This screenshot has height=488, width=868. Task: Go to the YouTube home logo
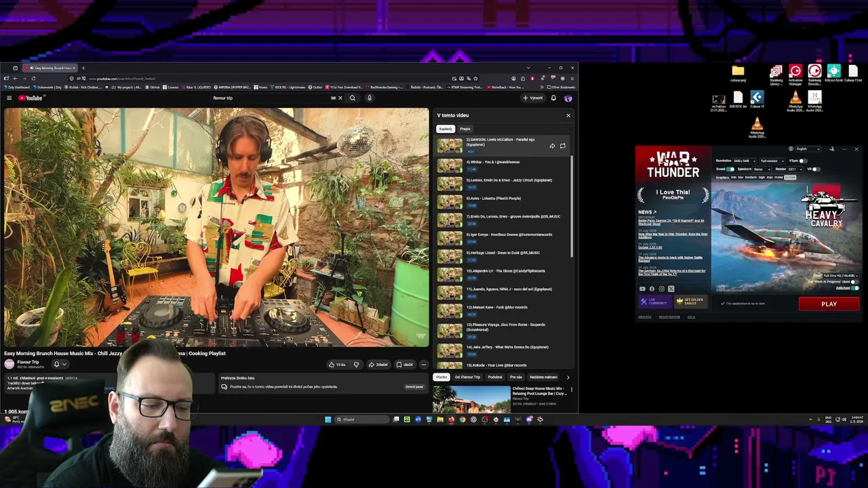tap(31, 98)
